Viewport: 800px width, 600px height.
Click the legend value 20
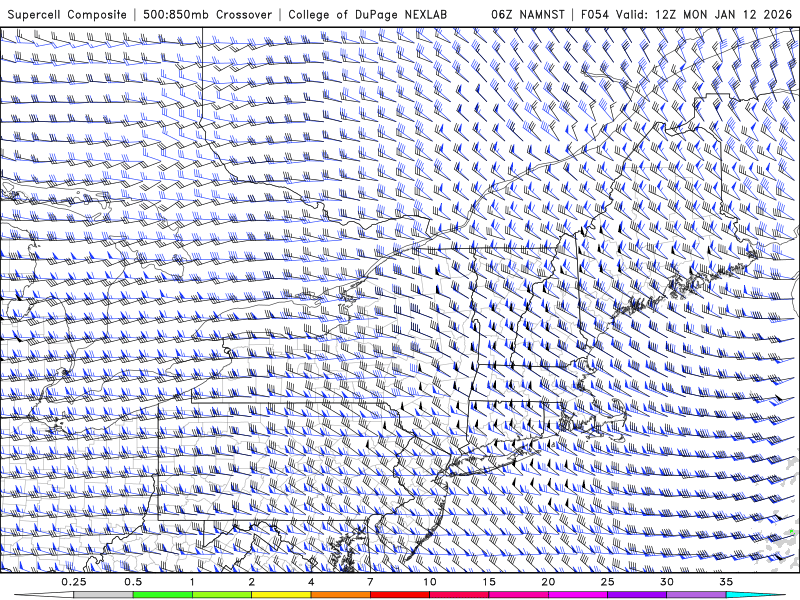tap(548, 582)
